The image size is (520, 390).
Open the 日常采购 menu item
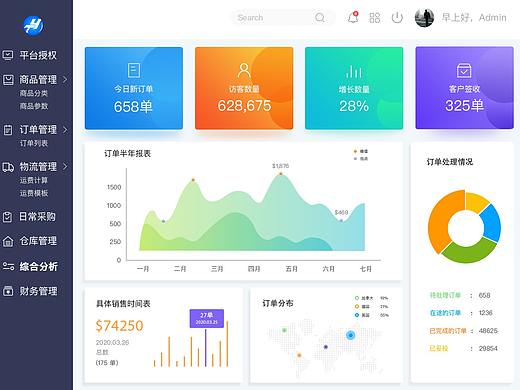point(36,217)
